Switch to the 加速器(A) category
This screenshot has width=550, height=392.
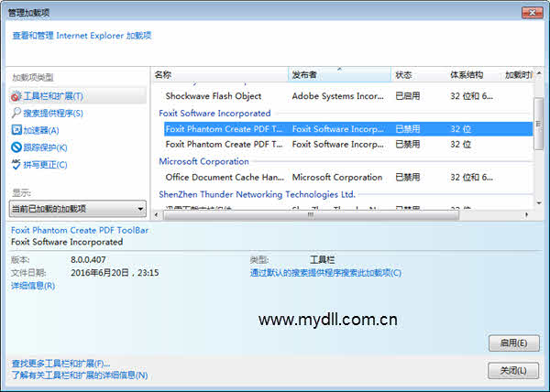point(41,130)
